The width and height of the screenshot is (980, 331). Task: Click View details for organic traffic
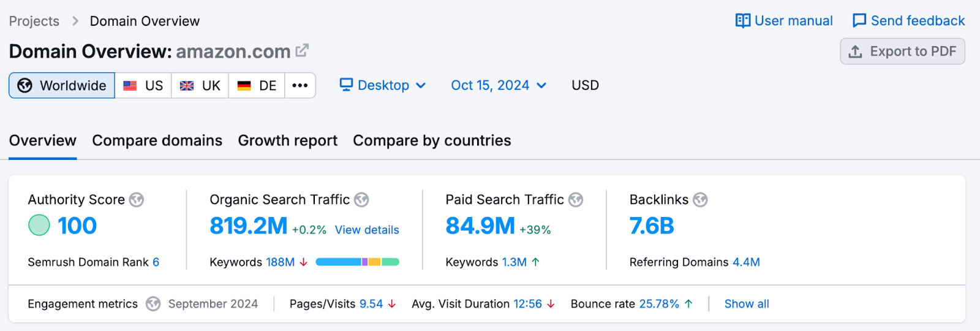click(367, 230)
